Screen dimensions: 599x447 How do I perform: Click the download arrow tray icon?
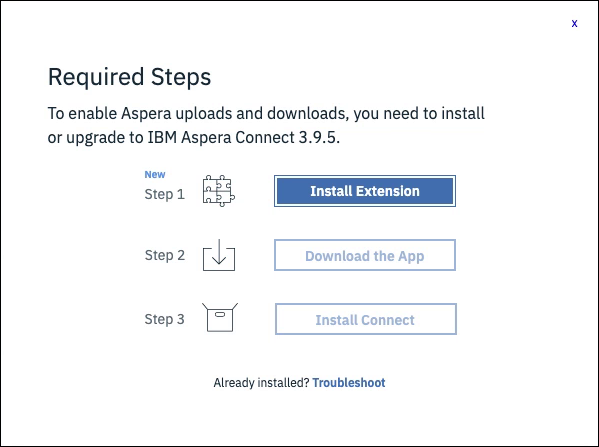[x=219, y=255]
